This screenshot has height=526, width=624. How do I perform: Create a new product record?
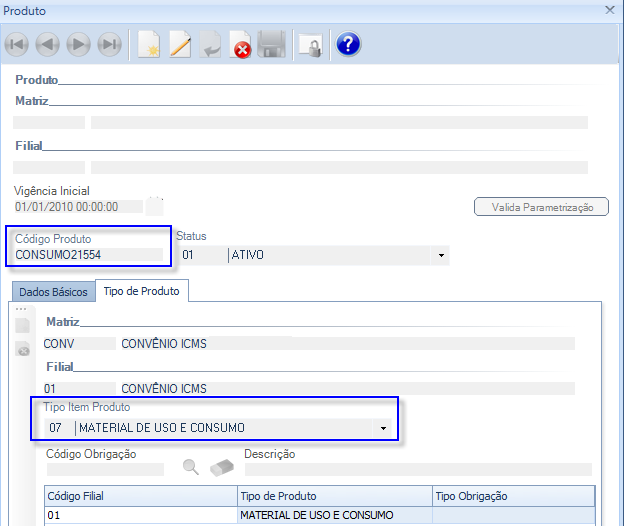149,44
